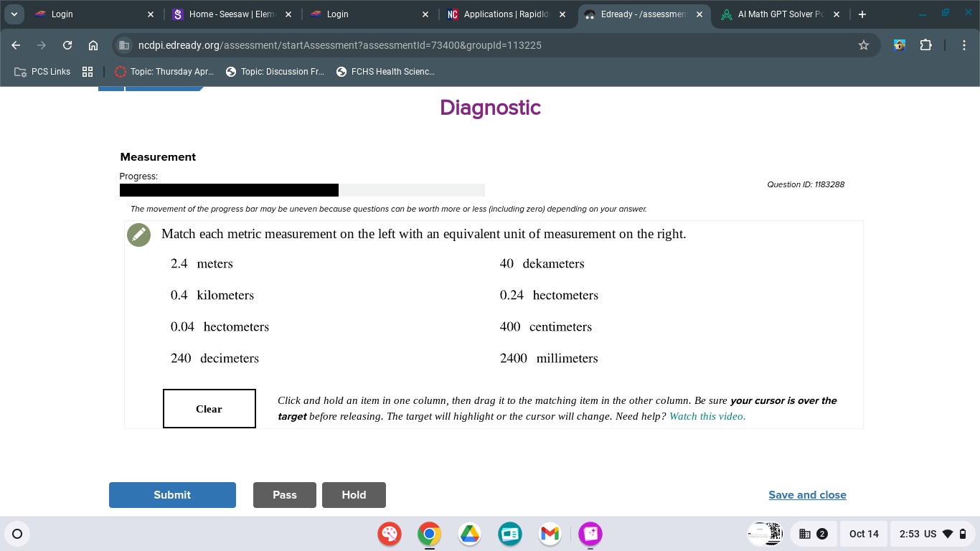This screenshot has width=980, height=551.
Task: Reload the current page
Action: [67, 45]
